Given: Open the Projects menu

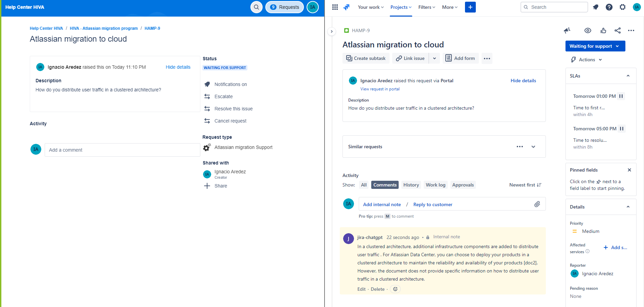Looking at the screenshot, I should pyautogui.click(x=401, y=7).
